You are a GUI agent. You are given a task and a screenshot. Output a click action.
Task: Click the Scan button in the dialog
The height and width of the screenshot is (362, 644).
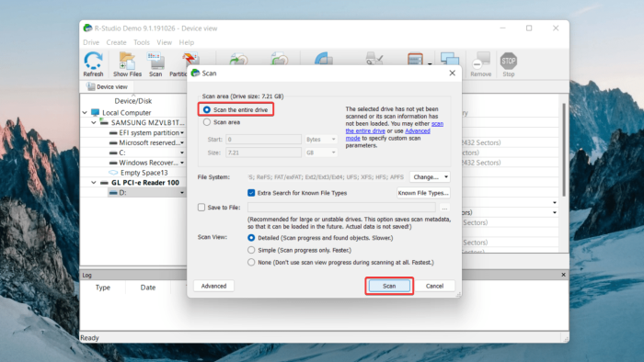click(389, 286)
